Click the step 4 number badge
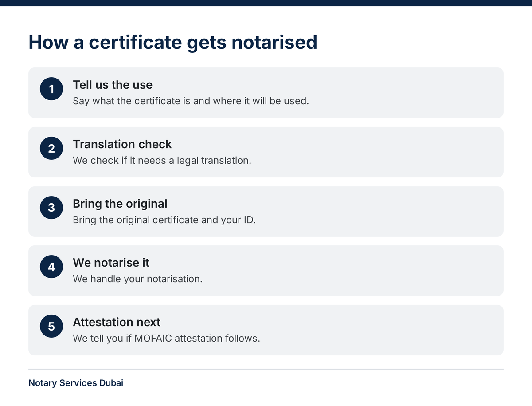The width and height of the screenshot is (532, 406). [x=51, y=267]
